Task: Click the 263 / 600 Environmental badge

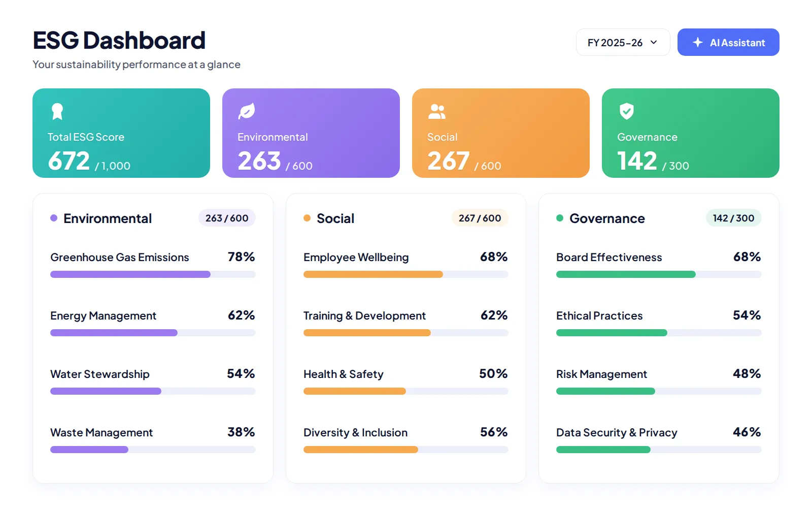Action: [227, 218]
